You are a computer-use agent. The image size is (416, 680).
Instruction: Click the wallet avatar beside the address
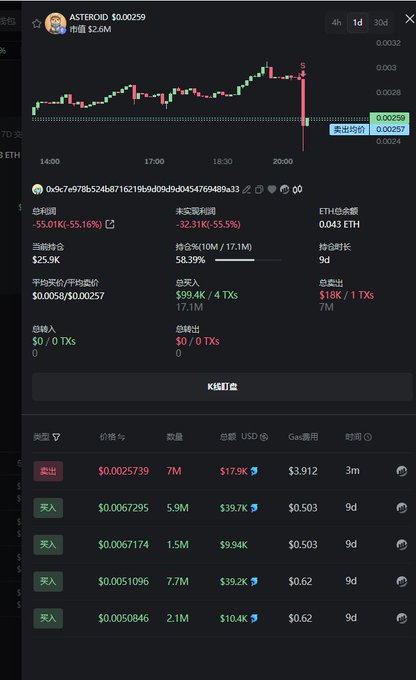37,189
